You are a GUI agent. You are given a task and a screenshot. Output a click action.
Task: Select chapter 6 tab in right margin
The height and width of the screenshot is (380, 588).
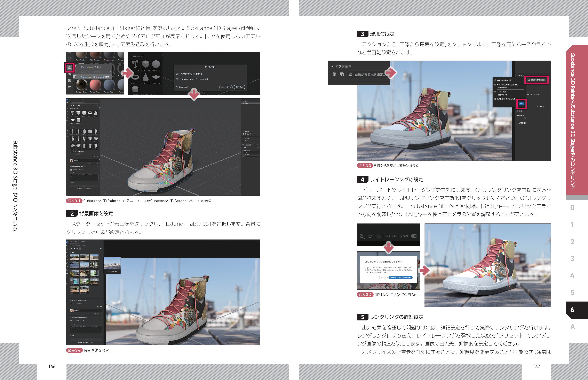pyautogui.click(x=577, y=310)
